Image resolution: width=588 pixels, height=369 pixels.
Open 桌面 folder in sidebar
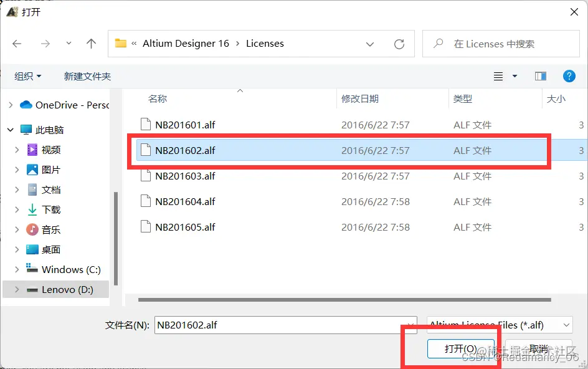44,249
